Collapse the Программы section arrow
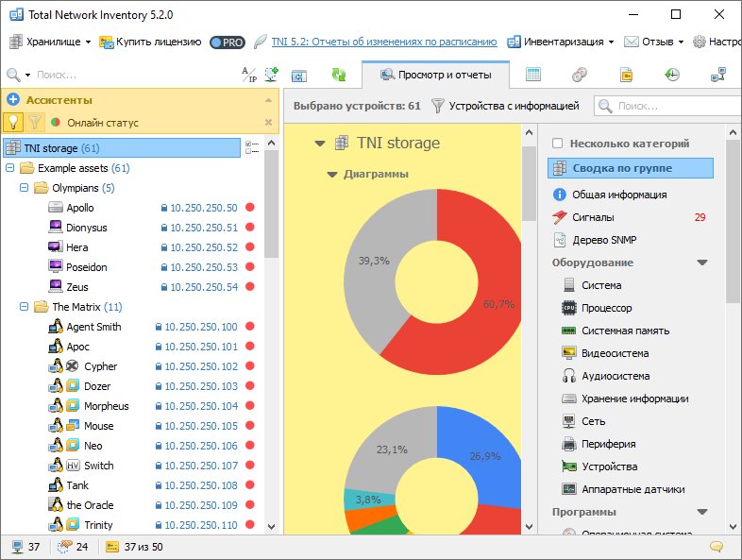The width and height of the screenshot is (742, 560). pyautogui.click(x=702, y=512)
